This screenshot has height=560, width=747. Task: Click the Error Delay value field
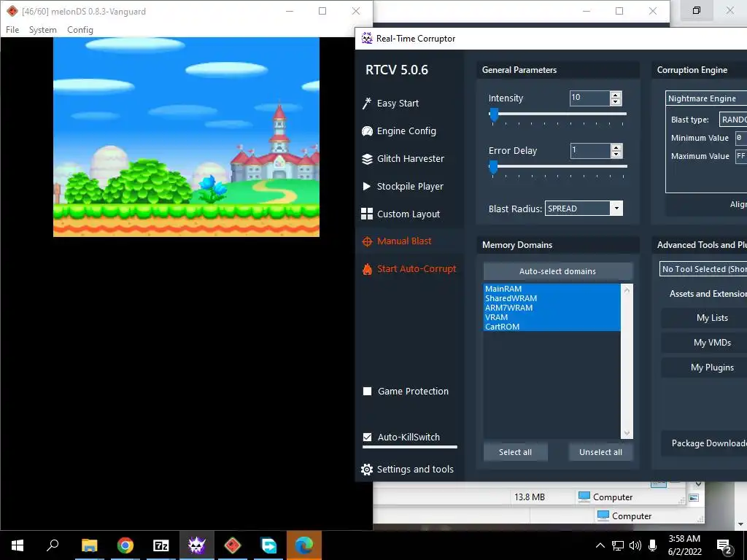[590, 150]
